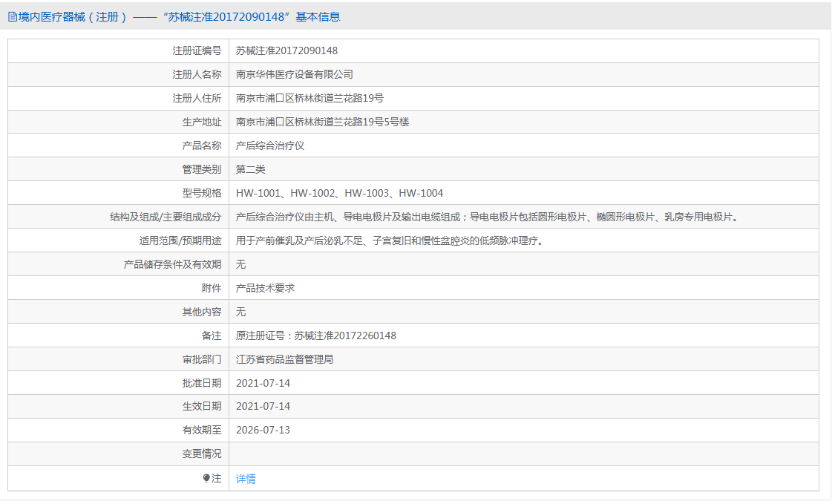Screen dimensions: 835x504
Task: Click the 管理类别 row label
Action: [201, 169]
